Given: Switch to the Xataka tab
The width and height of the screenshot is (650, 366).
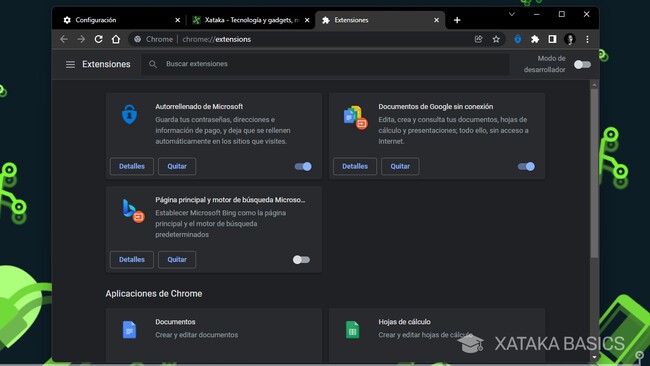Looking at the screenshot, I should pyautogui.click(x=251, y=20).
